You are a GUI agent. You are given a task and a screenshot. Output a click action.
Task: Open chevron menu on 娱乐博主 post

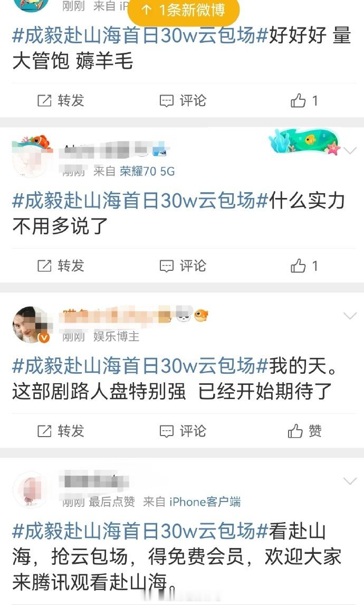[350, 316]
